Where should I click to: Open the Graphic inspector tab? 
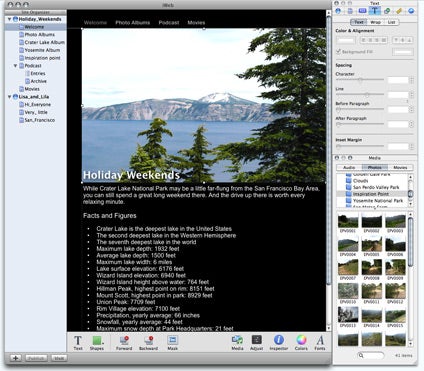click(x=387, y=11)
